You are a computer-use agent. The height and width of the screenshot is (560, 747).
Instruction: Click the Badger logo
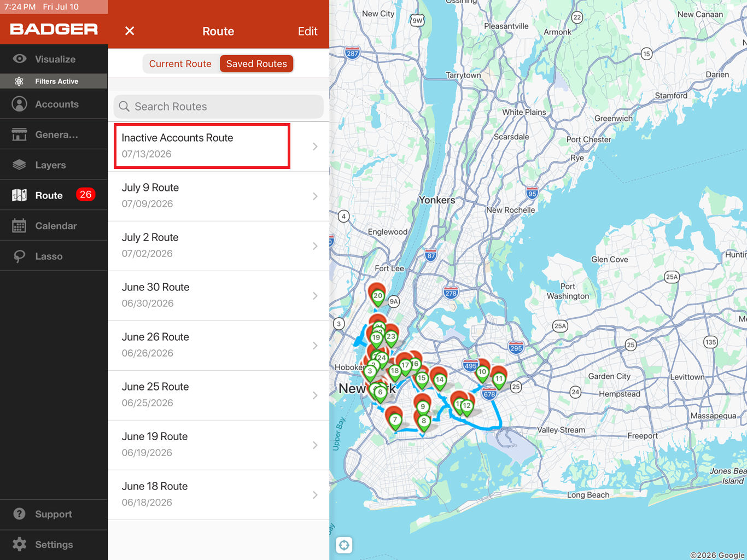pos(54,30)
